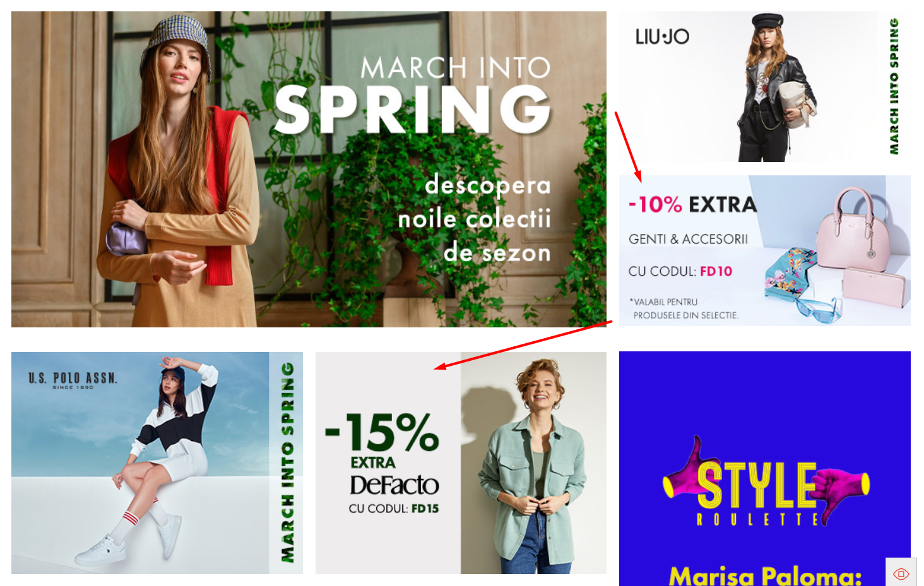Select the woman in green jacket photo
Viewport: 924px width, 586px height.
533,463
